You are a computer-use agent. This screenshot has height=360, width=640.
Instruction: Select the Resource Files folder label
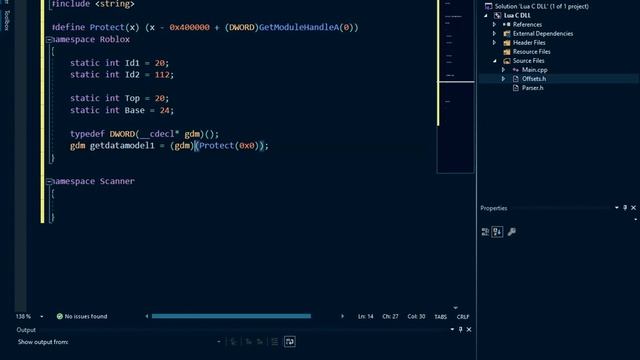click(531, 52)
